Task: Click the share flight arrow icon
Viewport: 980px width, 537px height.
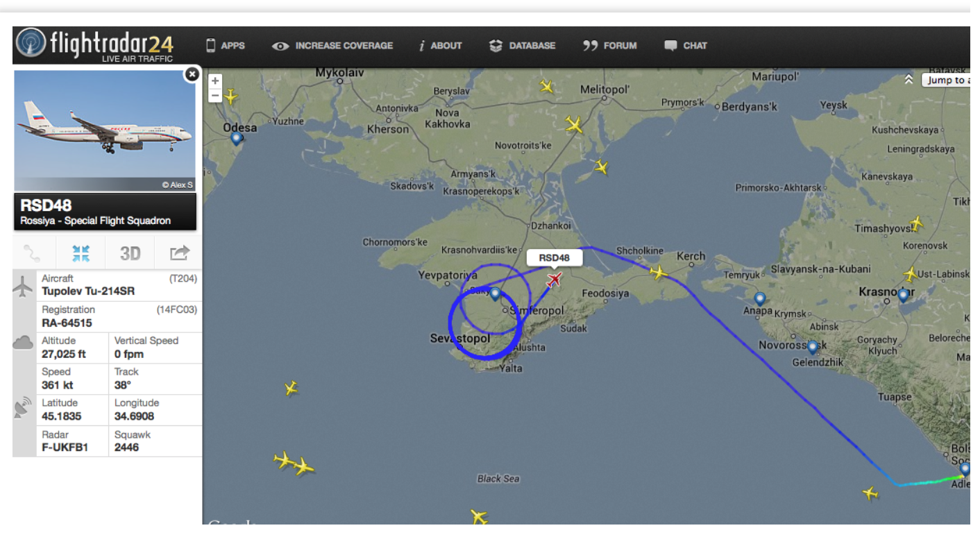Action: click(x=179, y=253)
